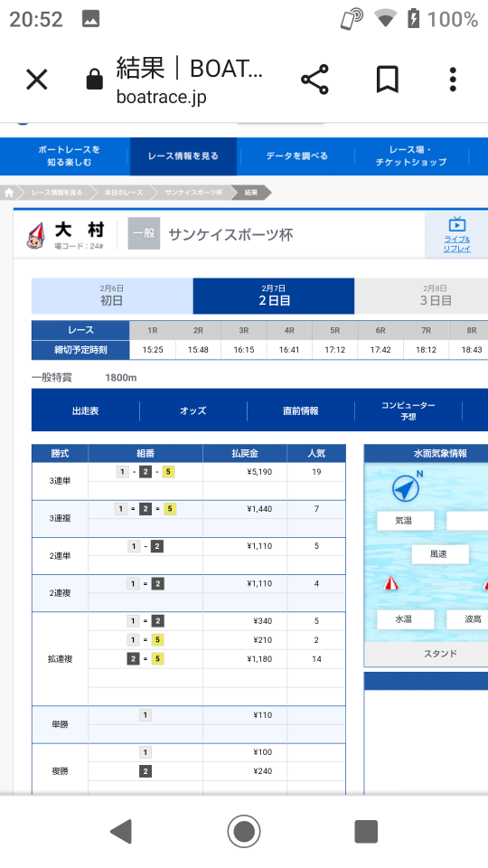
Task: Switch to the 3日目 2月8日 tab
Action: tap(436, 296)
